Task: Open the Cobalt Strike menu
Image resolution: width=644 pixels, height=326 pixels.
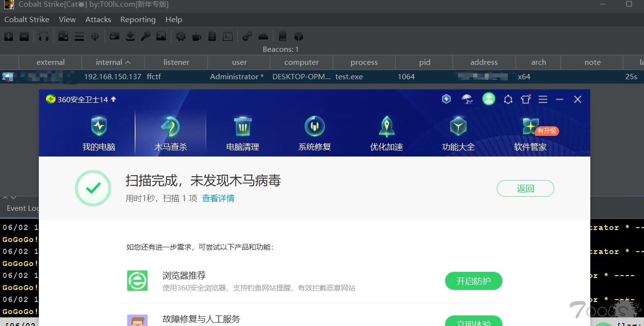Action: [27, 20]
